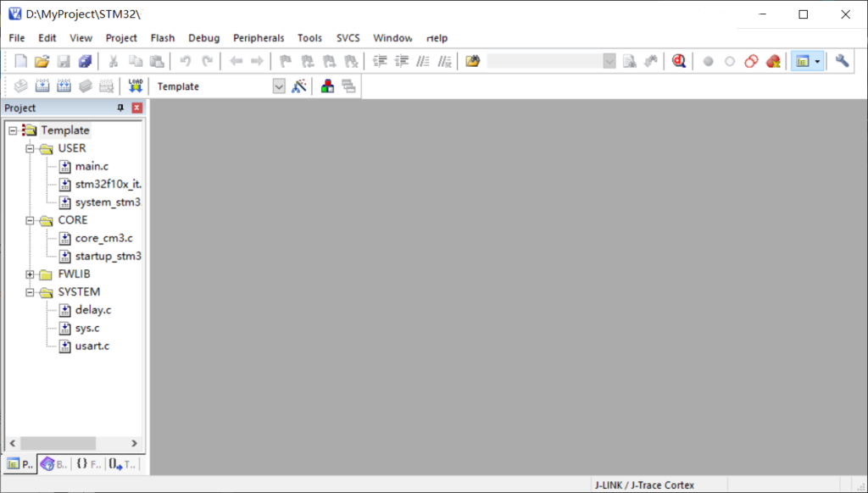
Task: Open the File menu
Action: [x=17, y=37]
